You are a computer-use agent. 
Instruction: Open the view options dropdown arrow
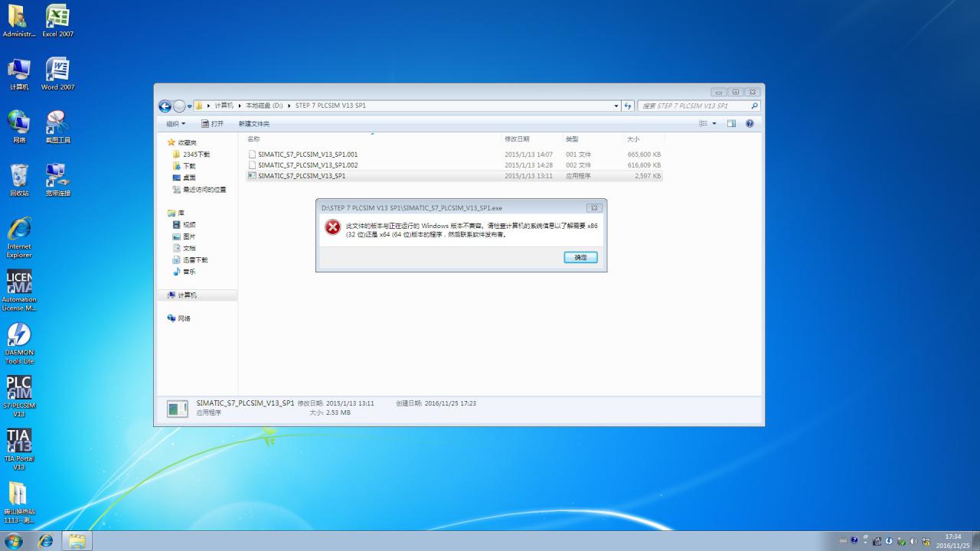point(714,123)
